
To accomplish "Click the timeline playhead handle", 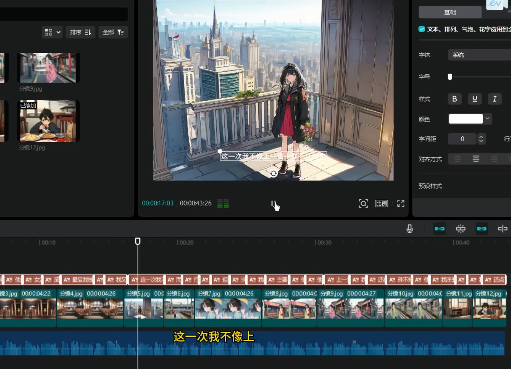I will click(137, 241).
